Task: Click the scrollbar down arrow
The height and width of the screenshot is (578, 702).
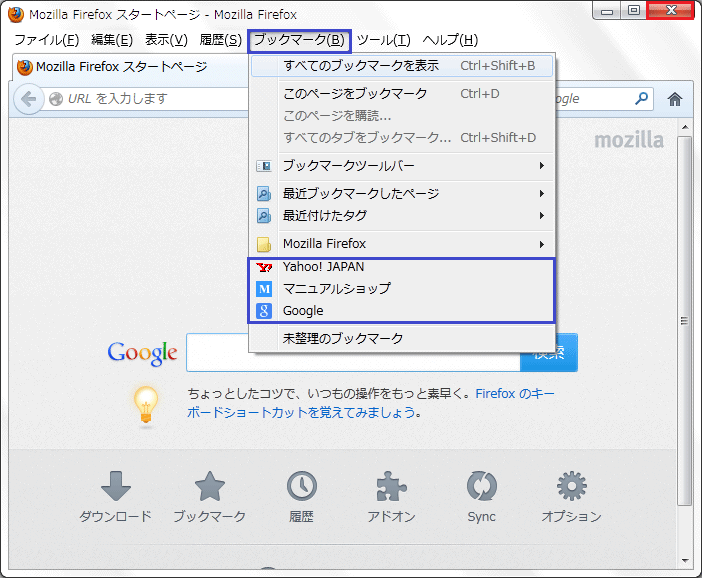Action: pos(685,560)
